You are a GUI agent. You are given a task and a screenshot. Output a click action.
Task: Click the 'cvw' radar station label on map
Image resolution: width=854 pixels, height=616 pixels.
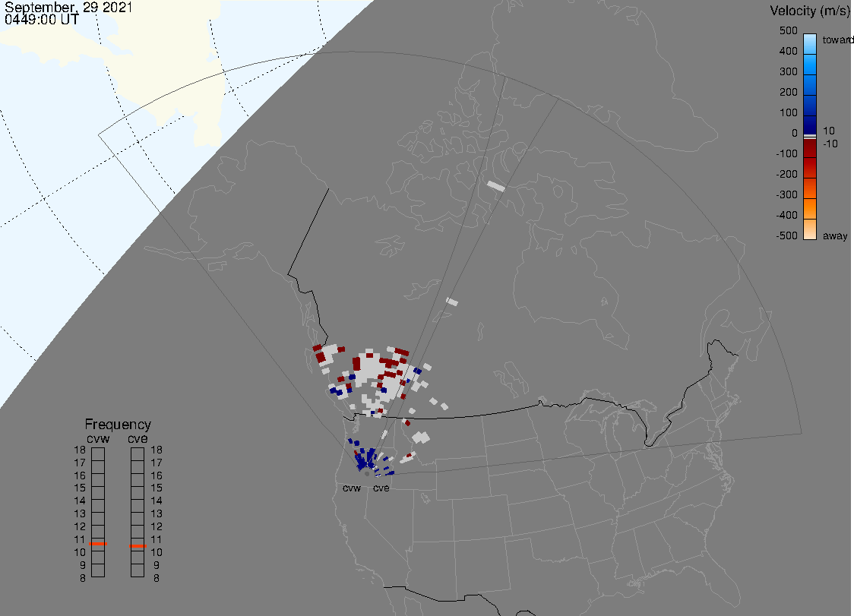(x=352, y=488)
